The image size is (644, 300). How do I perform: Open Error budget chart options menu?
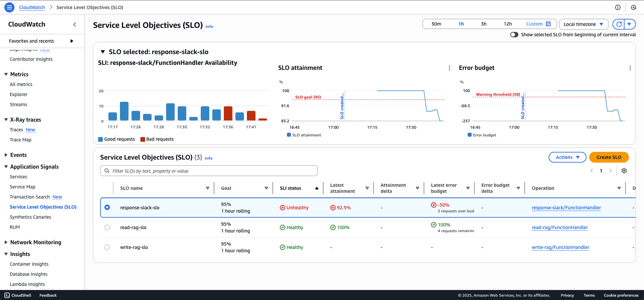pos(630,68)
